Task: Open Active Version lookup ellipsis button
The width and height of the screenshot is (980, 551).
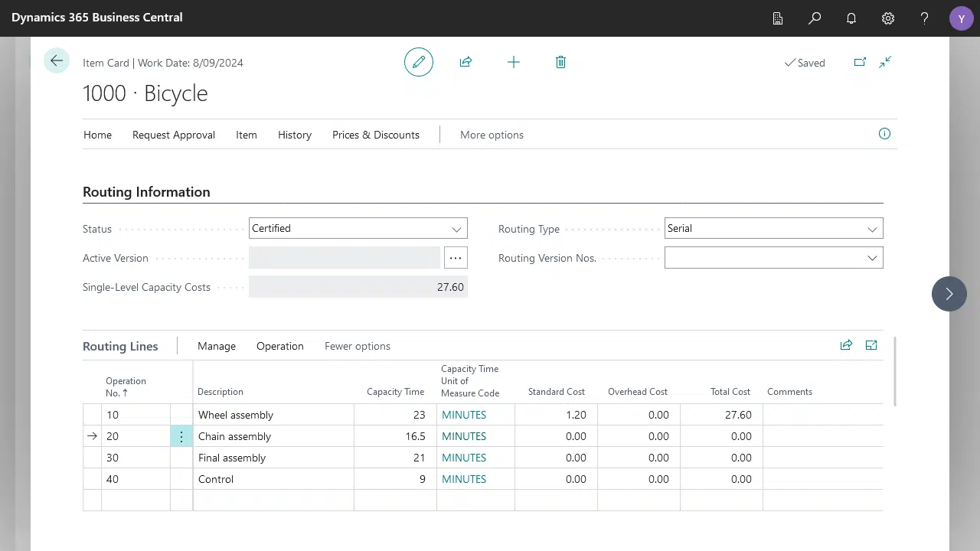Action: (456, 258)
